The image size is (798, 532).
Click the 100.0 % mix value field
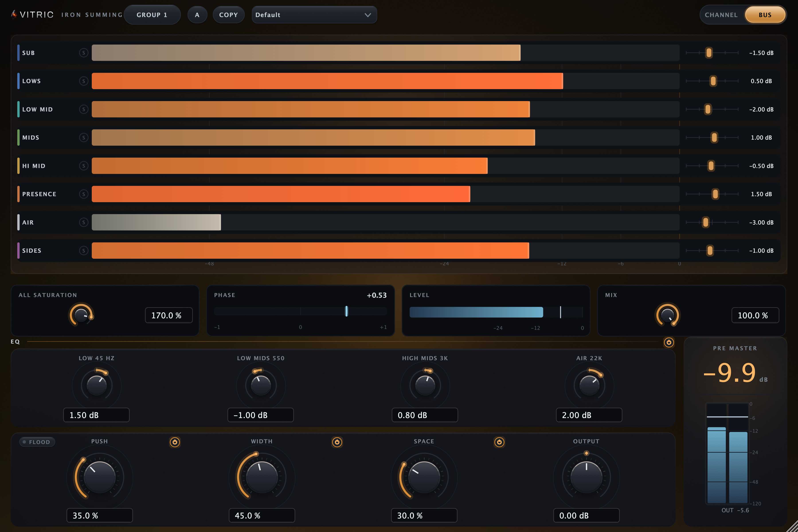[755, 315]
